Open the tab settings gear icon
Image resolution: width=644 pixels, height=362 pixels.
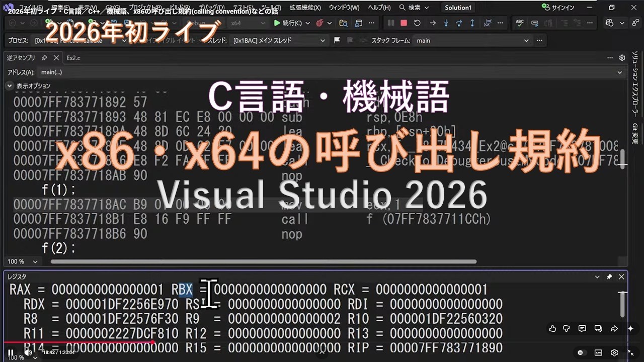(x=622, y=58)
